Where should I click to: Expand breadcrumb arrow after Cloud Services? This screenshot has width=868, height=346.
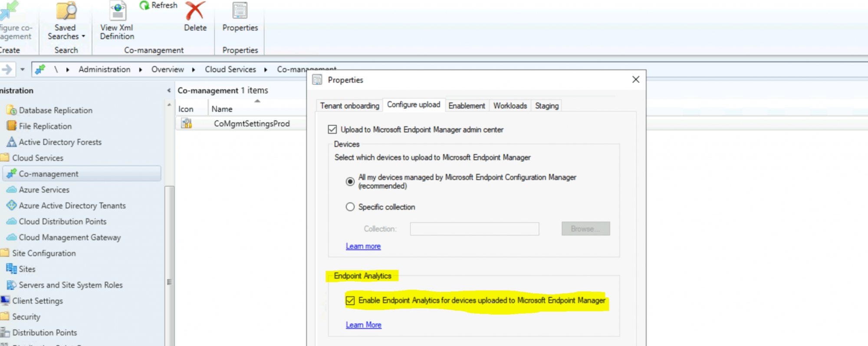[266, 69]
